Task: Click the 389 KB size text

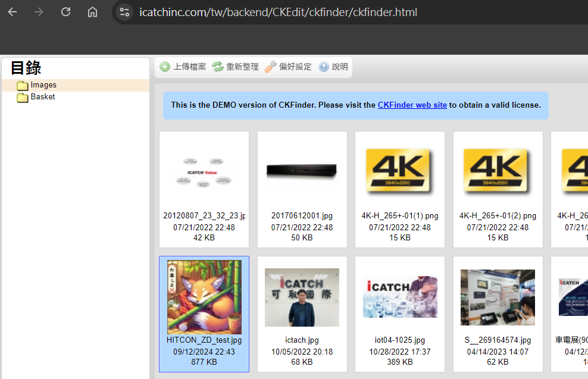Action: 400,362
